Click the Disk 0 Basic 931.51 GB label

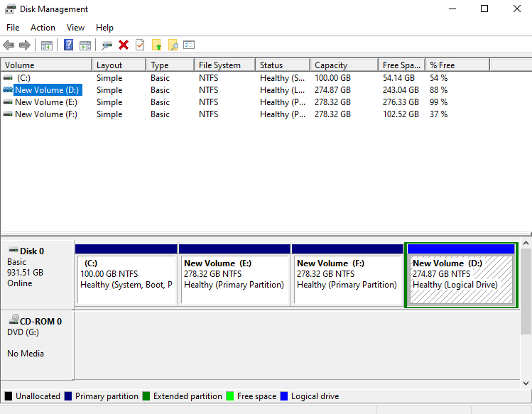38,275
